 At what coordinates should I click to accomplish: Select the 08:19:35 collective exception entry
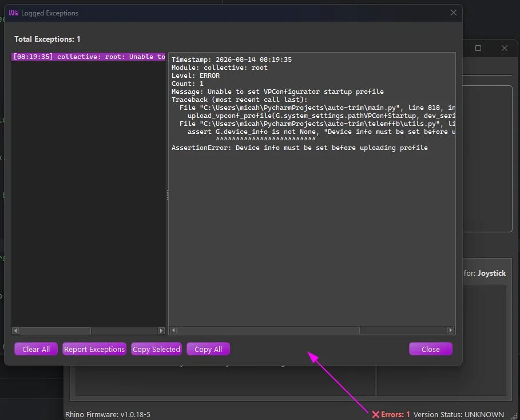(x=89, y=57)
